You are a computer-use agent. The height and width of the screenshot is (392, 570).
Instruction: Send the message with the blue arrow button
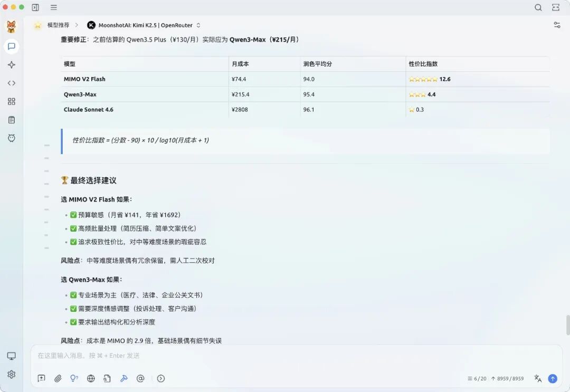point(553,378)
